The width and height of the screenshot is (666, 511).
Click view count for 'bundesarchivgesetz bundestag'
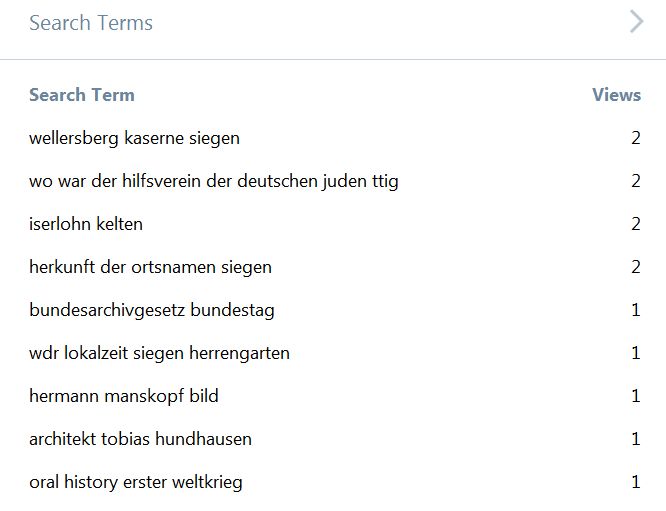(636, 310)
